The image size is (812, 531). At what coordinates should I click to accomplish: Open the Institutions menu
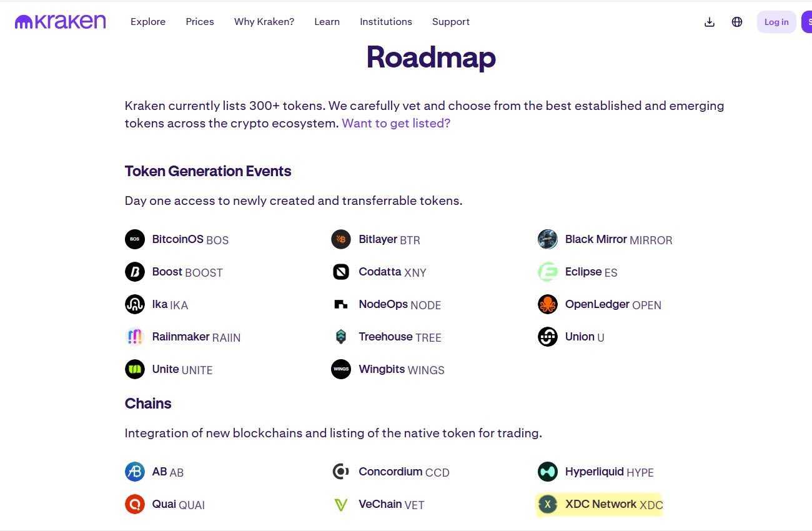click(386, 22)
